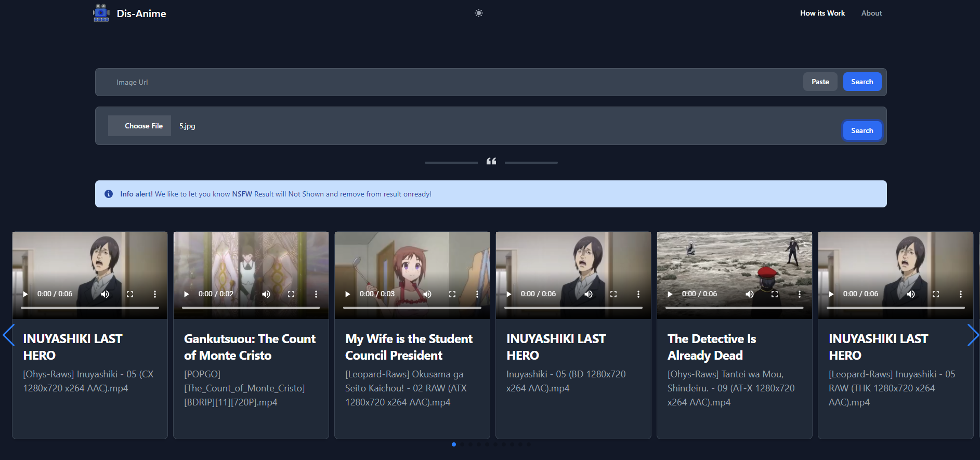Screen dimensions: 980x460
Task: Open the About page
Action: click(871, 13)
